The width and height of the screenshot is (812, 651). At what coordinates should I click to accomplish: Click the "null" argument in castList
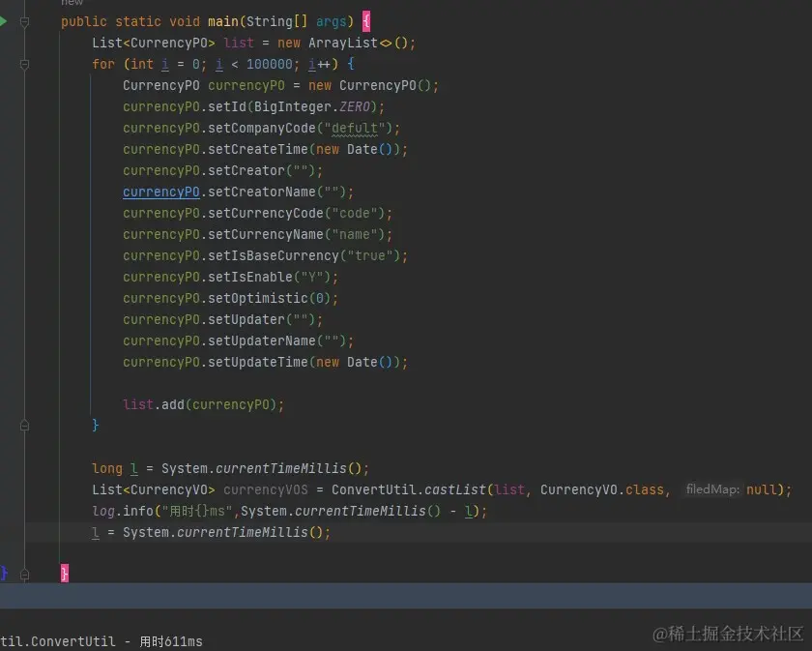762,489
